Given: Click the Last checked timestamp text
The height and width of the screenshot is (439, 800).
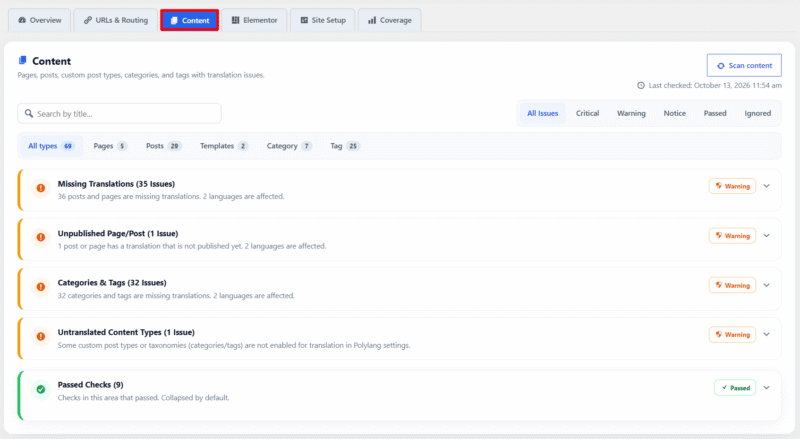Looking at the screenshot, I should [x=715, y=85].
